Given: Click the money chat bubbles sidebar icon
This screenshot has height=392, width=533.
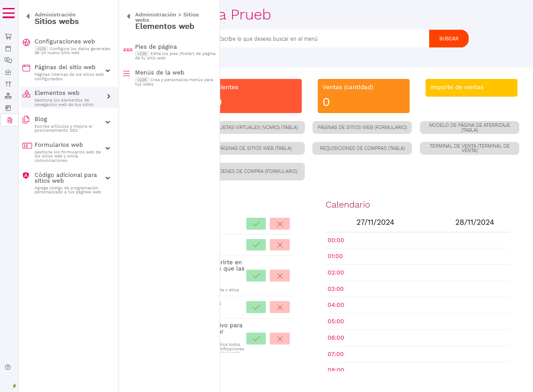Looking at the screenshot, I should tap(8, 60).
